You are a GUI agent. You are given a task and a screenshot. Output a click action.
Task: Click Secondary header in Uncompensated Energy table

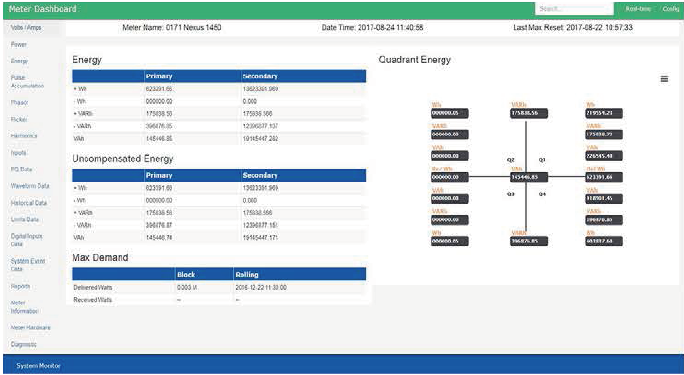coord(260,175)
